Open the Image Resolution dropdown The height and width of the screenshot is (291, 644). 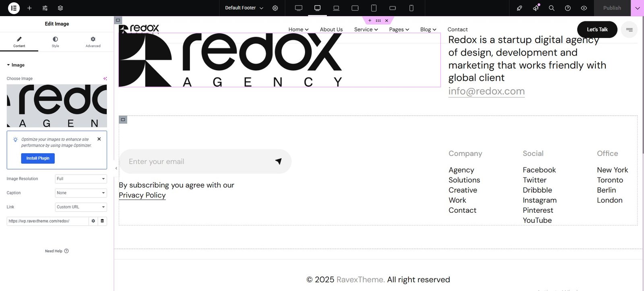click(81, 179)
